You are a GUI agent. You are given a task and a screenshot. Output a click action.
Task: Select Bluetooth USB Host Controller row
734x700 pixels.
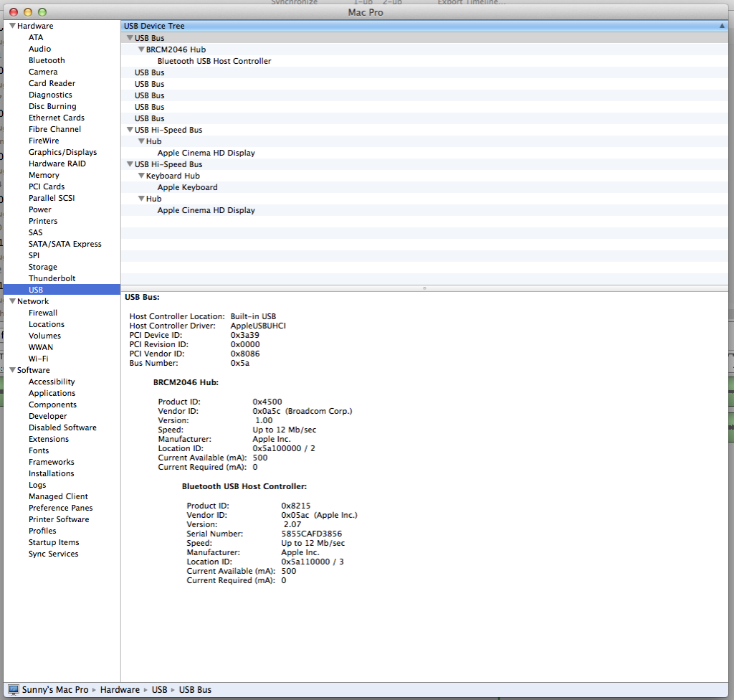424,61
